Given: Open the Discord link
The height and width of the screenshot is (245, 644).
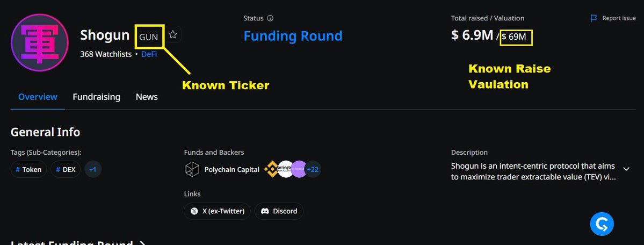Looking at the screenshot, I should click(x=279, y=211).
